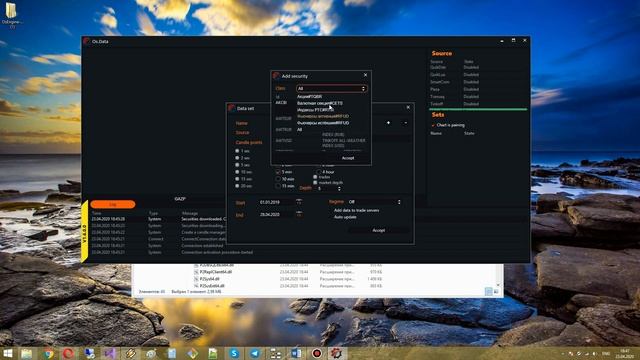Choose Акции#TQBR from the class list

click(x=310, y=97)
